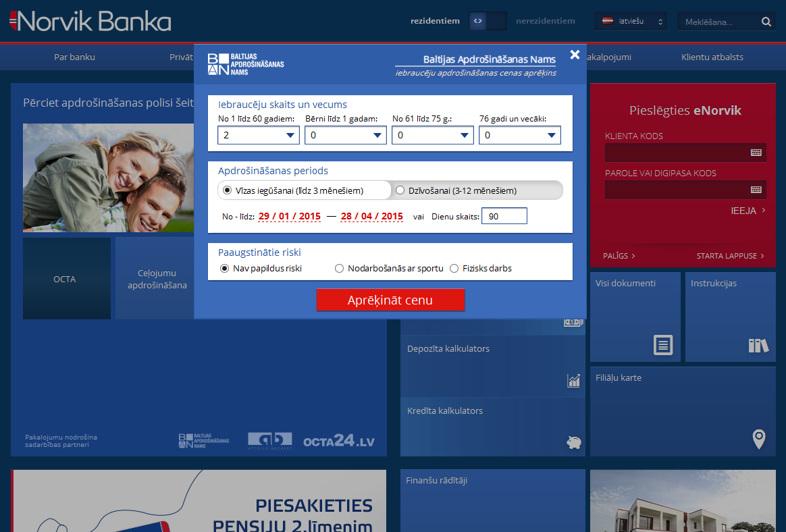This screenshot has width=786, height=532.
Task: Click the Piesakieties pensiju 2. līmenim banner
Action: pyautogui.click(x=199, y=501)
